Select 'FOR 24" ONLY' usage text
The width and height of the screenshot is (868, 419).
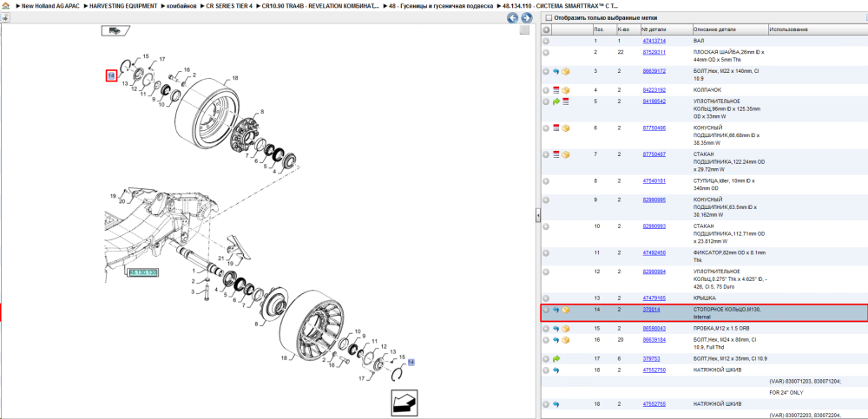[x=786, y=392]
